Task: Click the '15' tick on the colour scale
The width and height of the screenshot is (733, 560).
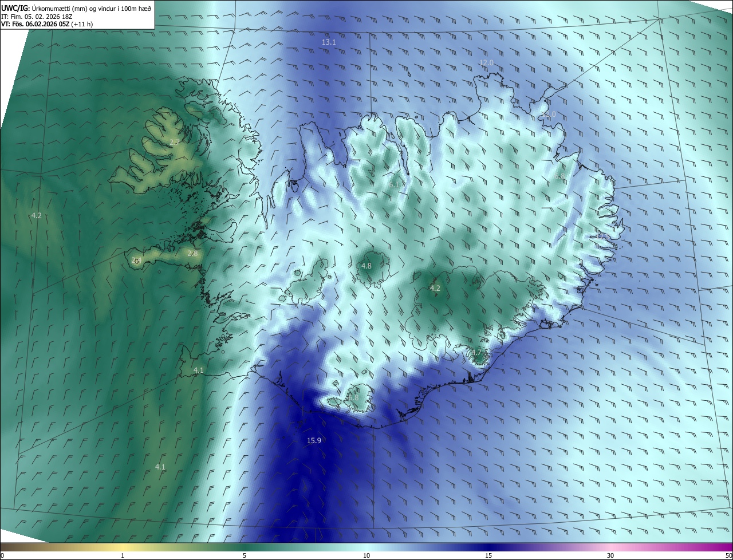Action: 488,555
